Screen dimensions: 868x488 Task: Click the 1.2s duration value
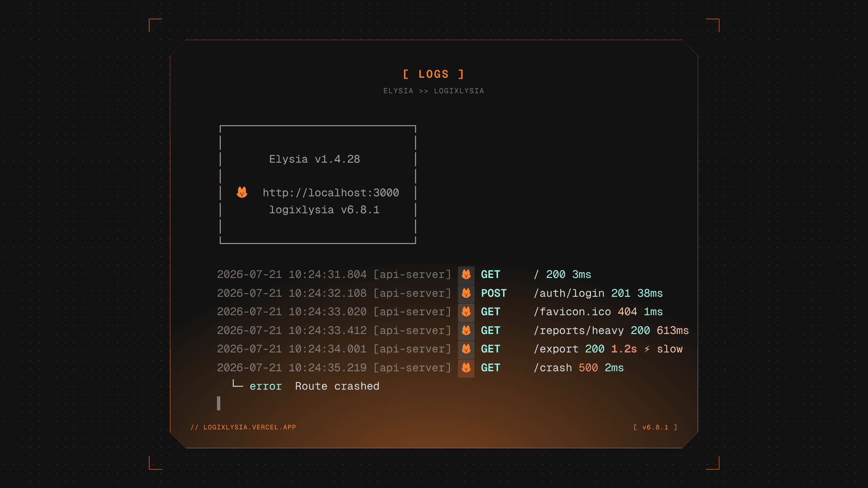coord(624,349)
